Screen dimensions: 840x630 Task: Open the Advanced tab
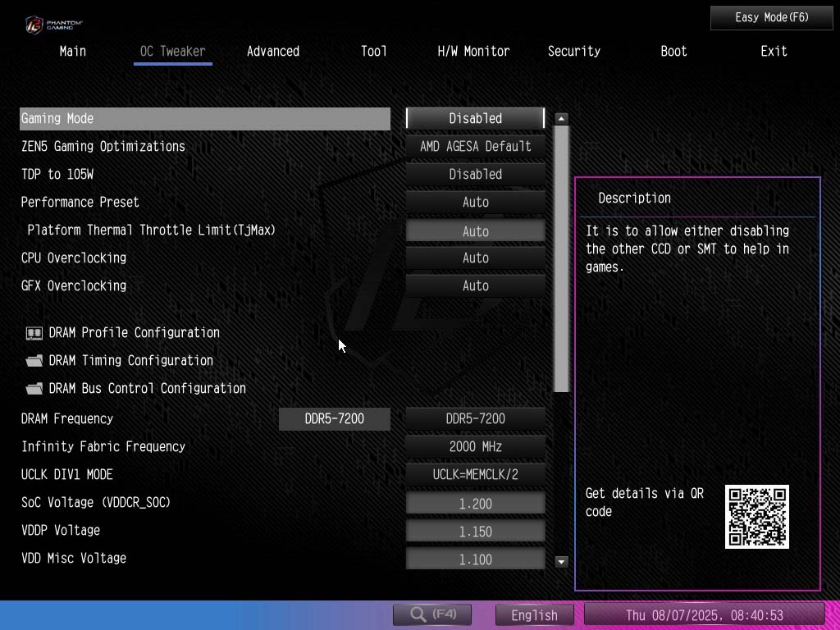(273, 51)
